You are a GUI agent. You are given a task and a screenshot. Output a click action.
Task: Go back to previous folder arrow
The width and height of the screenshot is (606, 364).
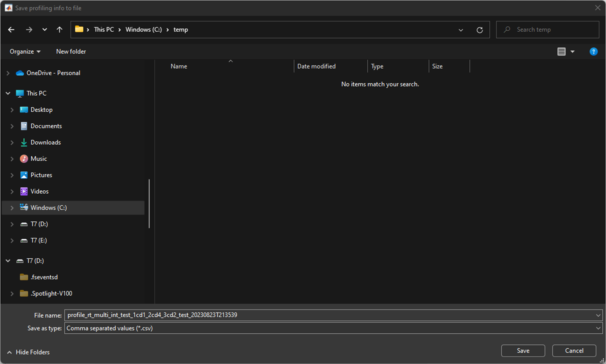pyautogui.click(x=11, y=30)
